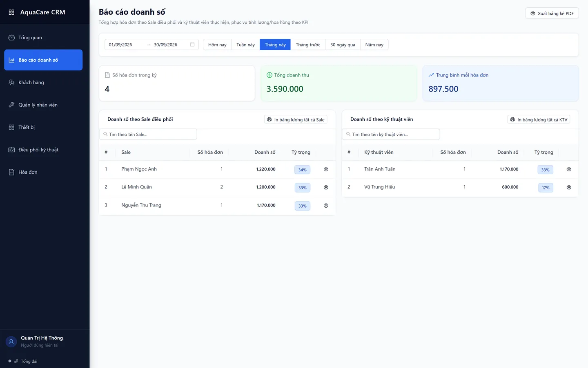
Task: Click Tỷ trọng header in technician table
Action: tap(544, 153)
